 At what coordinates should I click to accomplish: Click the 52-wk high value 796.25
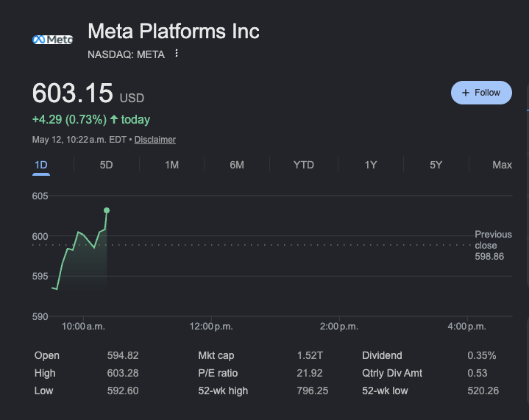click(313, 391)
